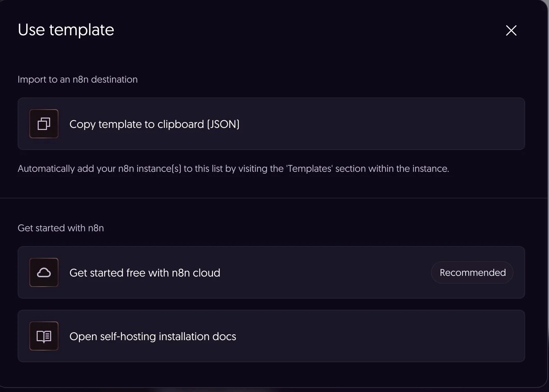This screenshot has height=392, width=549.
Task: Click the Recommended badge
Action: tap(472, 272)
